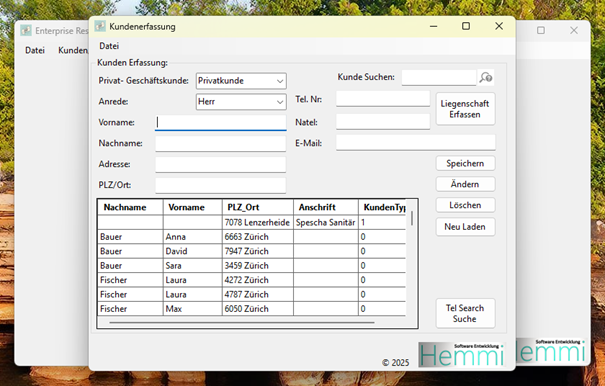605x386 pixels.
Task: Focus the Tel. Nr input field
Action: pos(383,99)
